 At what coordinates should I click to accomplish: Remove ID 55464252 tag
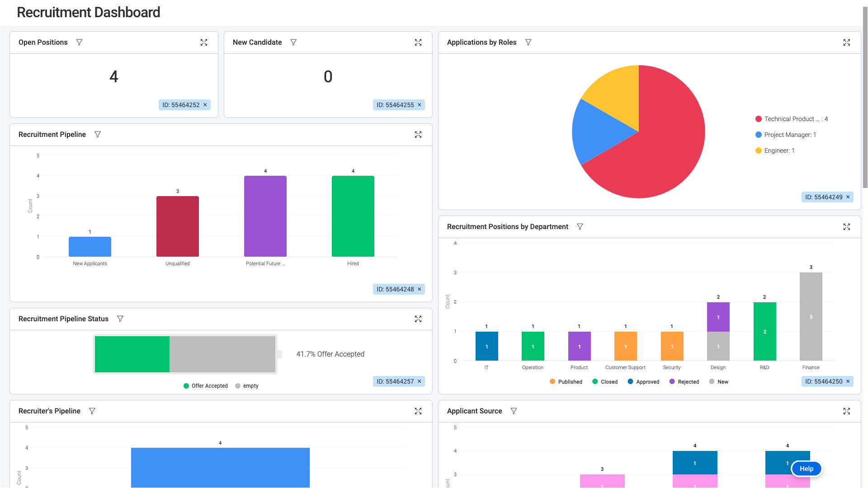(x=205, y=105)
